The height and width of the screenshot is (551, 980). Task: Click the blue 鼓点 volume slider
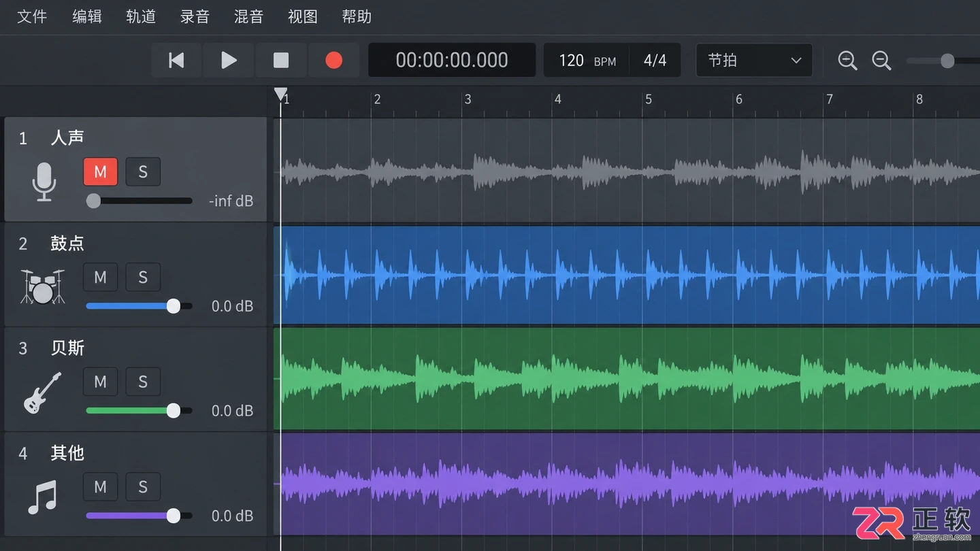coord(139,306)
